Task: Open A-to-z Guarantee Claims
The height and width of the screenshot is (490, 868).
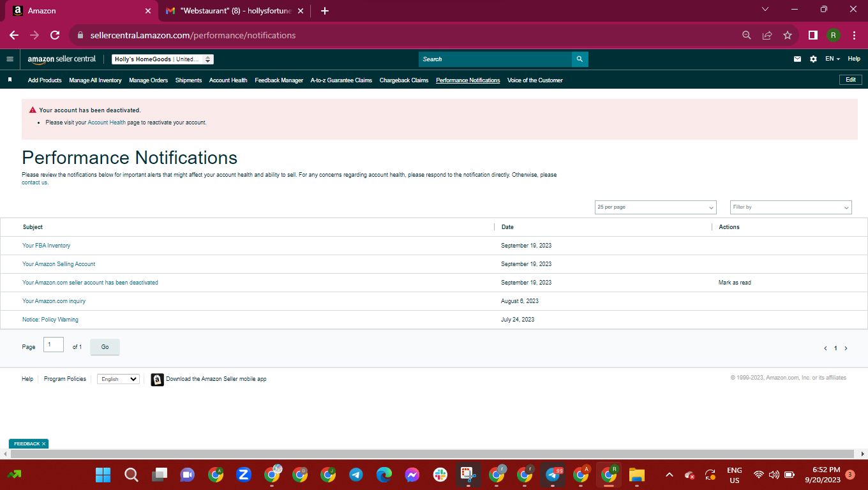Action: [341, 80]
